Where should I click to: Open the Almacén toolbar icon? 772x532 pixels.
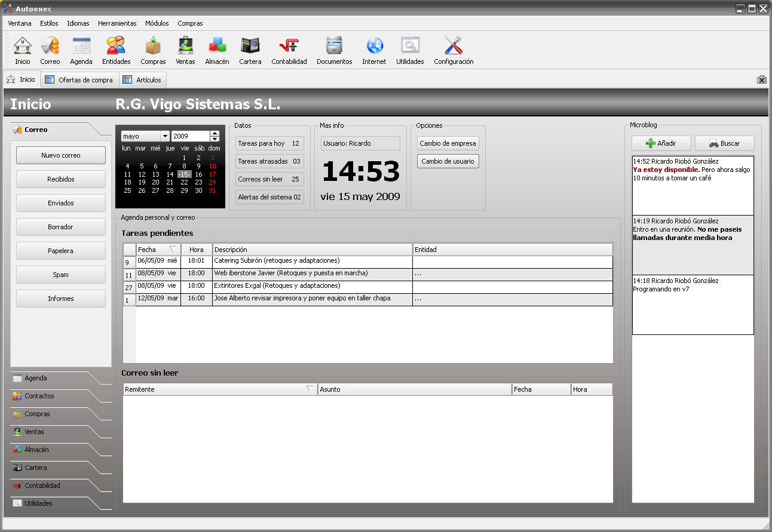click(217, 50)
